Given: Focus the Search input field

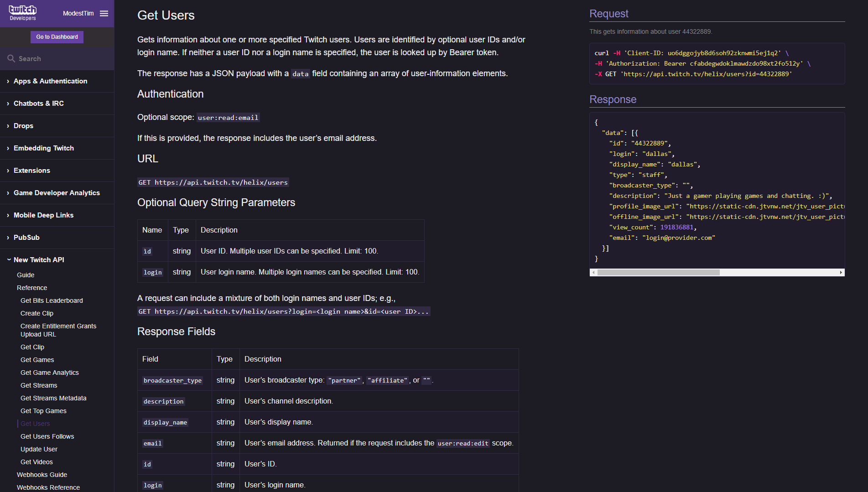Looking at the screenshot, I should (x=57, y=58).
